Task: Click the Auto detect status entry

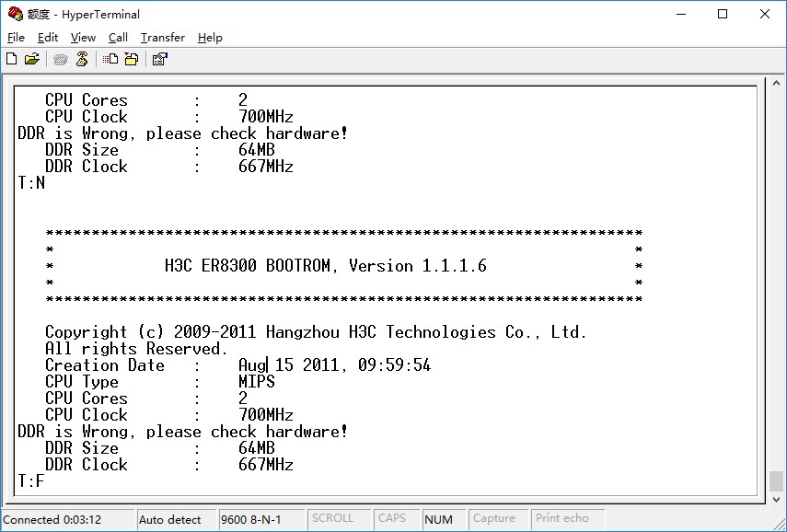Action: 176,519
